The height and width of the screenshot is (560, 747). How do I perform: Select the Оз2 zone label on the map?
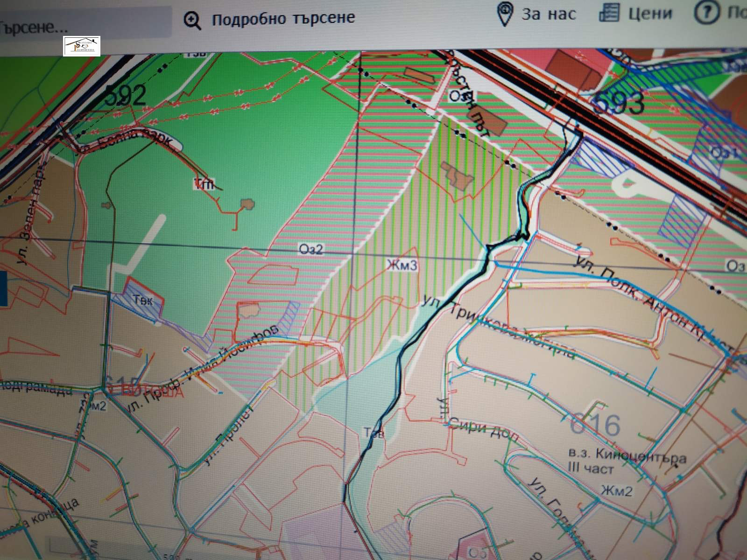(x=311, y=250)
